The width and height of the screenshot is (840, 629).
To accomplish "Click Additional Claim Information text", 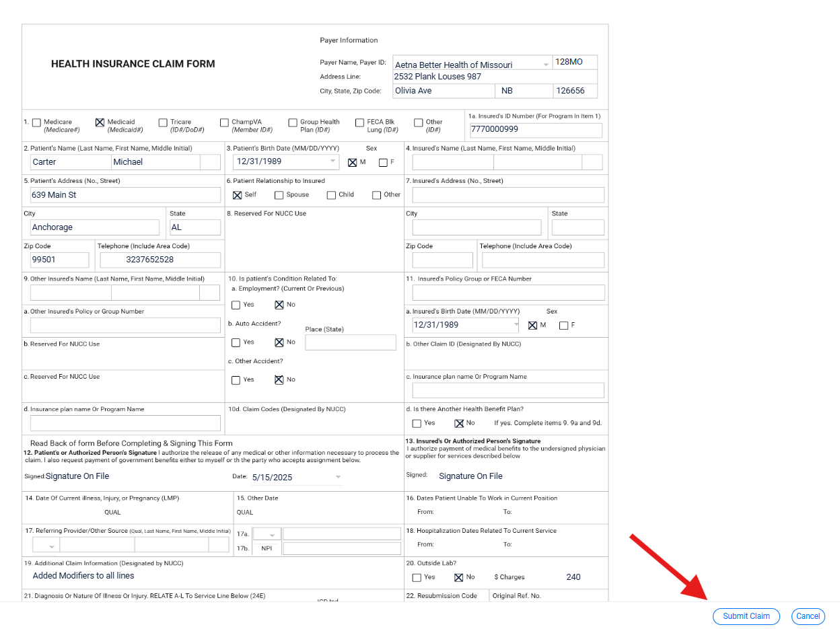I will (83, 576).
